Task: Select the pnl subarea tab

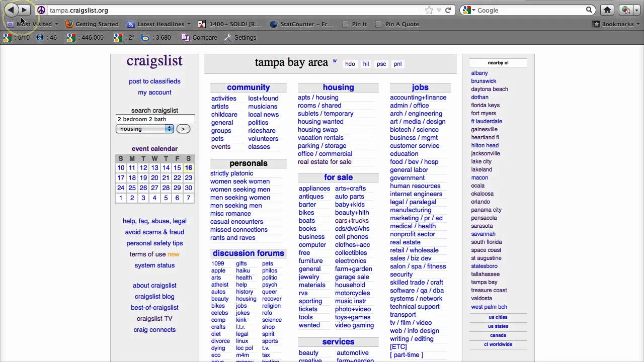Action: [397, 64]
